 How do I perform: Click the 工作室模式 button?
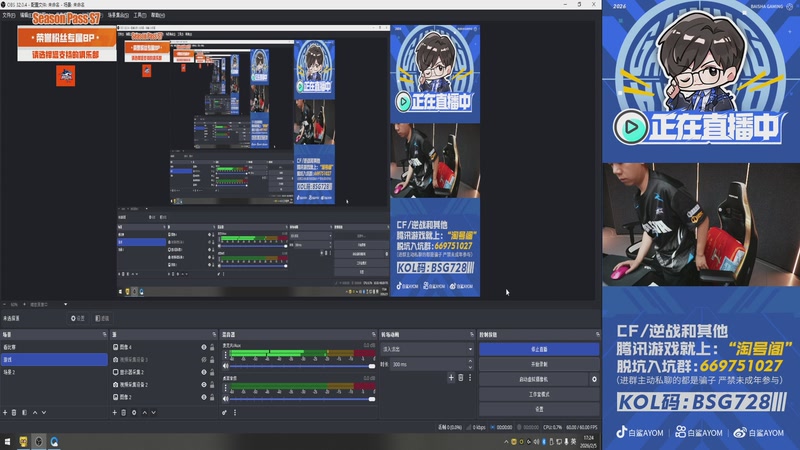(539, 394)
